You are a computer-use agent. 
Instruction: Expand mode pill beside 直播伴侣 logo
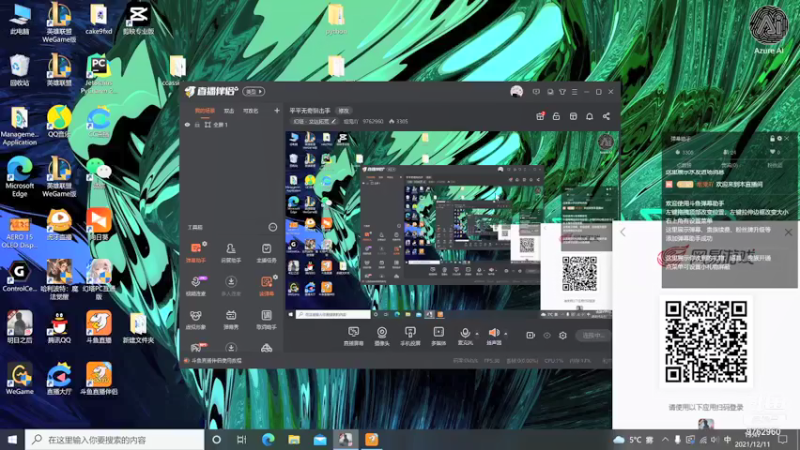(254, 91)
